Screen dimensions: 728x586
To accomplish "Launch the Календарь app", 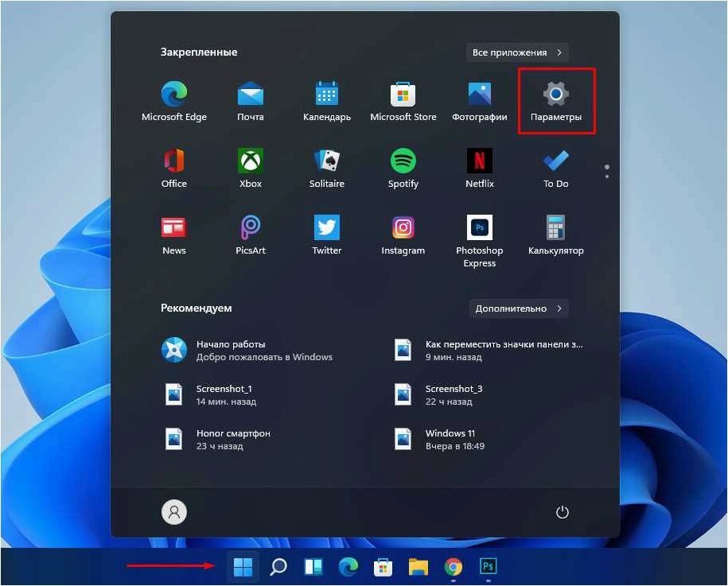I will point(327,101).
